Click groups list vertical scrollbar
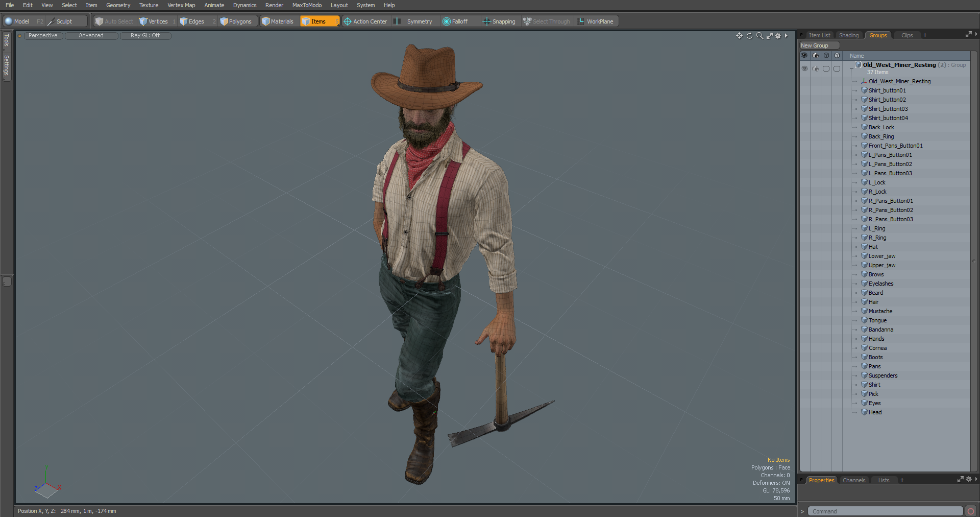 coord(974,261)
